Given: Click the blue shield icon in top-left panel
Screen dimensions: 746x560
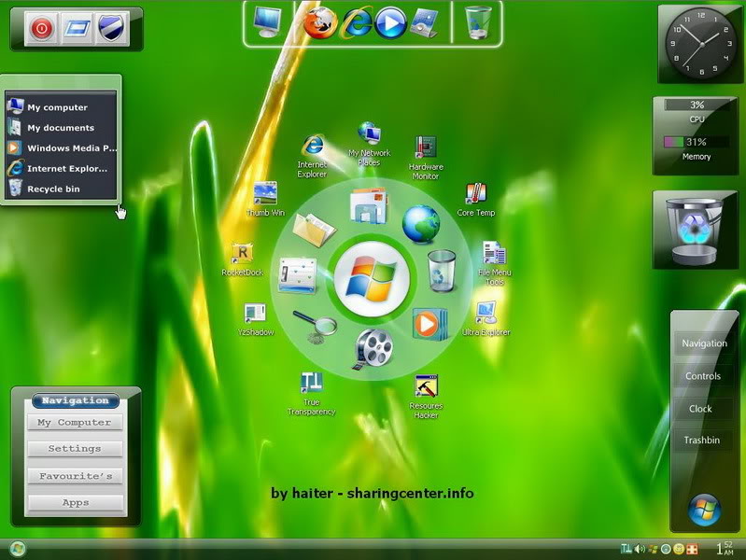Looking at the screenshot, I should (112, 29).
